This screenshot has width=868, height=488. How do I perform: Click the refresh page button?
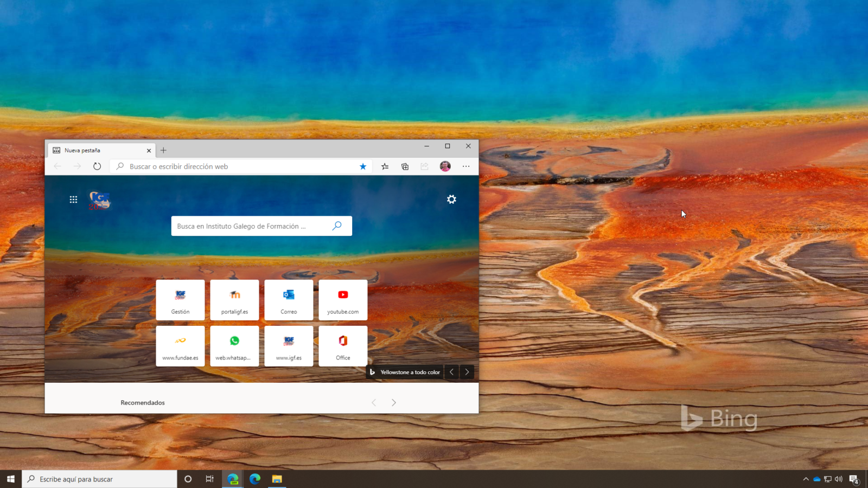(97, 166)
